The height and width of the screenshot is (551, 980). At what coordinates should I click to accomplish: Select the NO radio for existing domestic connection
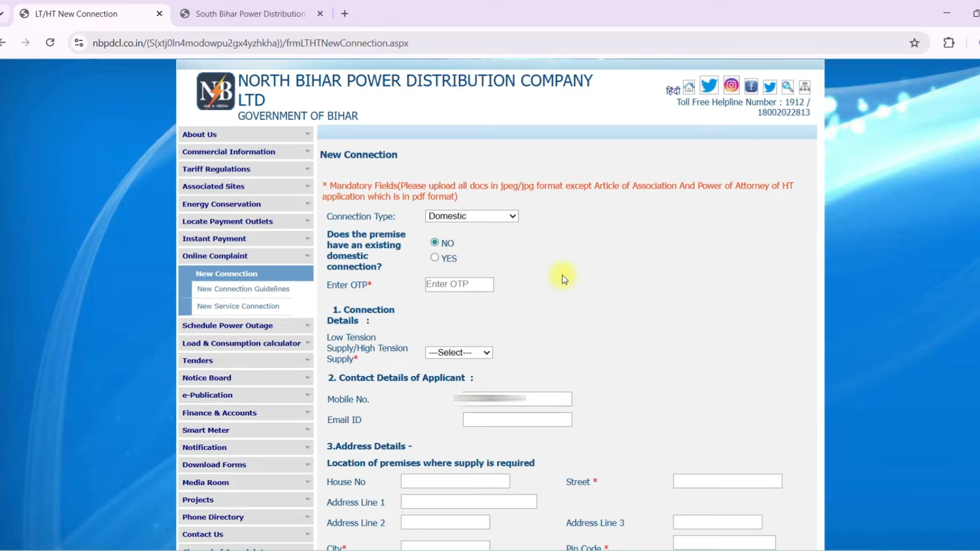435,242
